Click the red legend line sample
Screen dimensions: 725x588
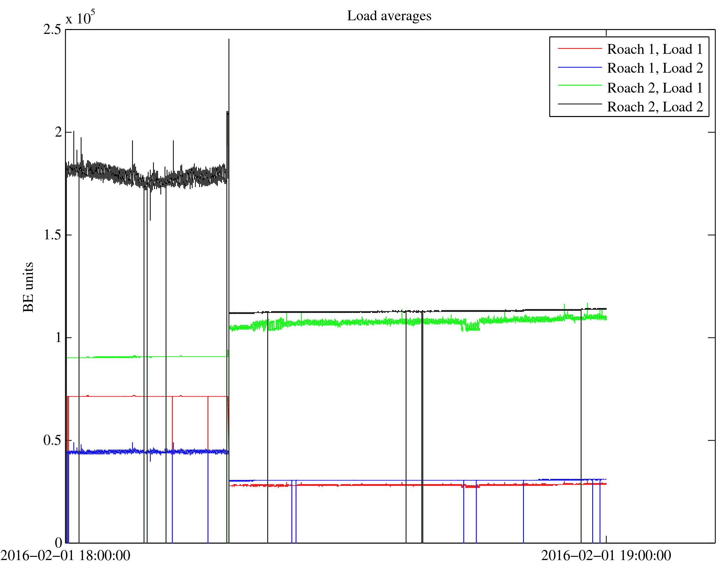tap(580, 48)
